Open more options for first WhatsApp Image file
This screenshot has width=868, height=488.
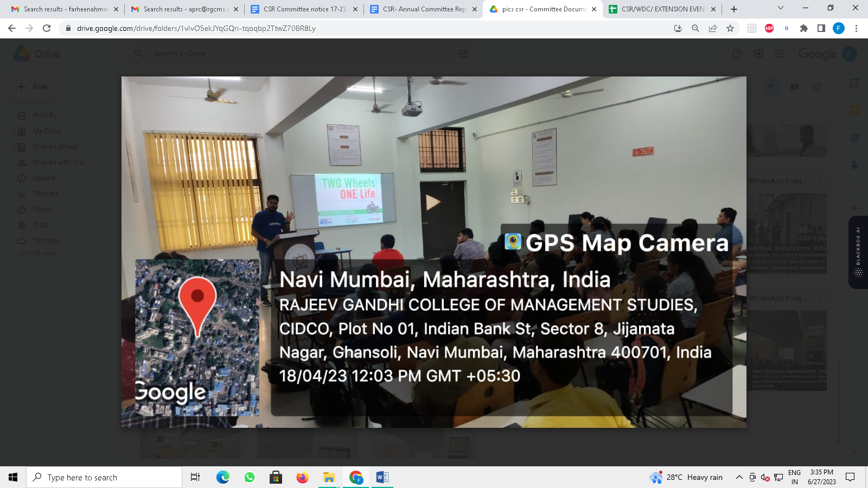tap(820, 181)
